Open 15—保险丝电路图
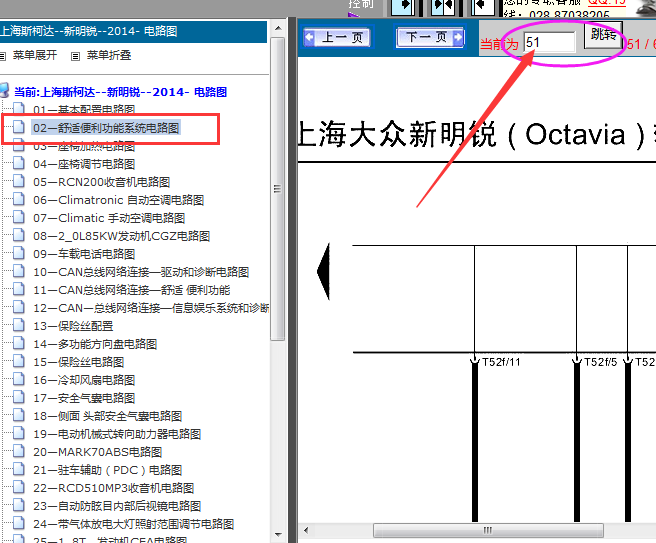This screenshot has height=543, width=656. 79,362
